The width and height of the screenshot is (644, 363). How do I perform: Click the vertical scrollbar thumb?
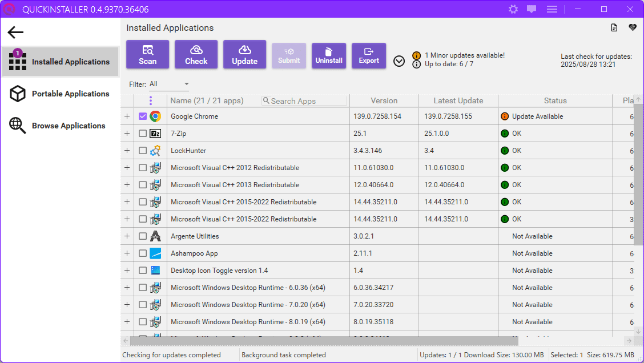point(638,175)
